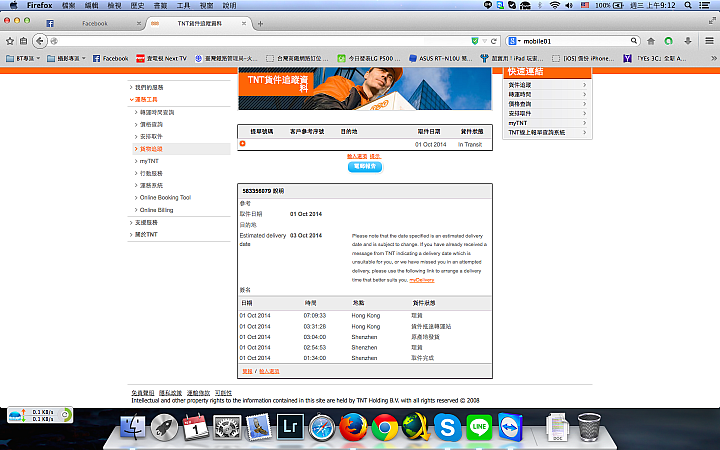Open System Preferences in the Dock

(x=227, y=427)
